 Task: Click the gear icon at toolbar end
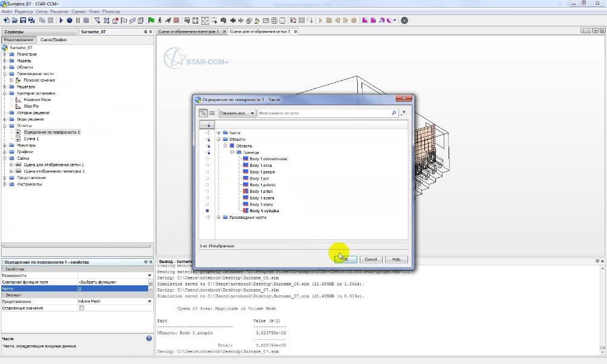click(x=404, y=21)
